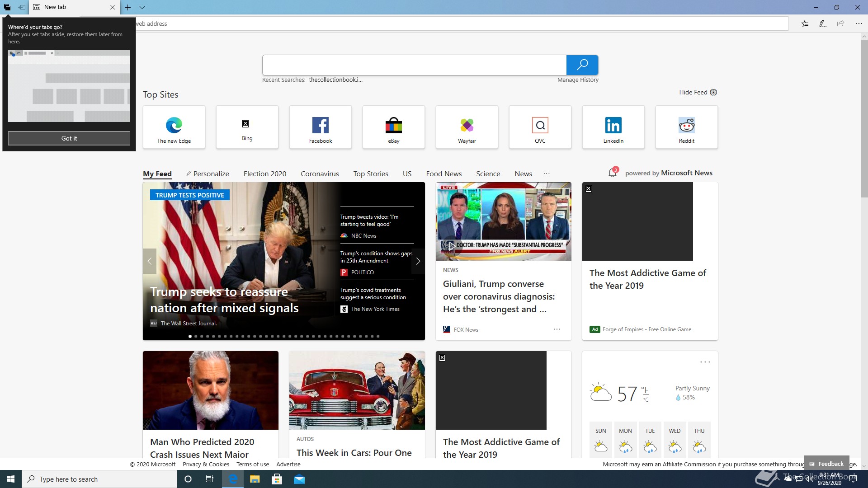Open QVC top site tile
This screenshot has height=488, width=868.
540,127
